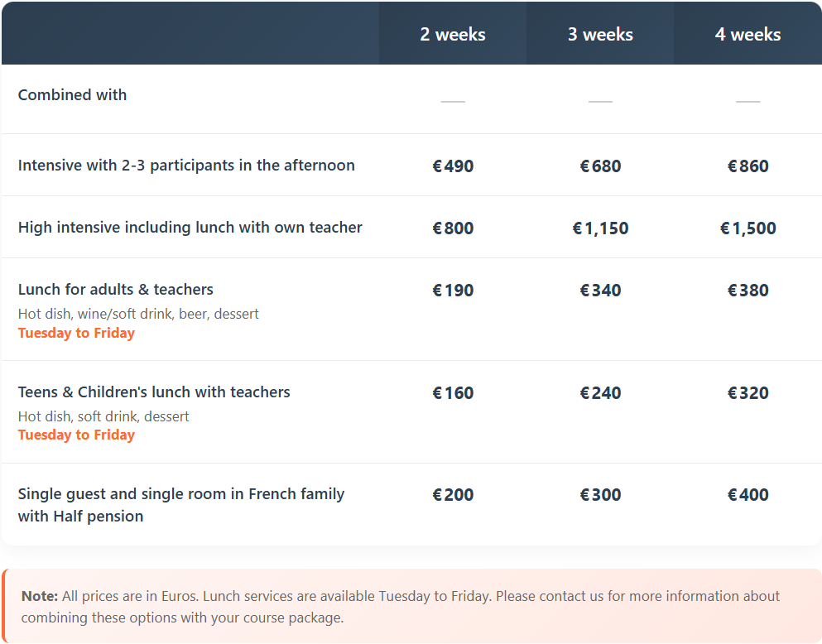This screenshot has height=644, width=822.
Task: Click "Teens & Children's lunch with teachers" title
Action: 154,392
